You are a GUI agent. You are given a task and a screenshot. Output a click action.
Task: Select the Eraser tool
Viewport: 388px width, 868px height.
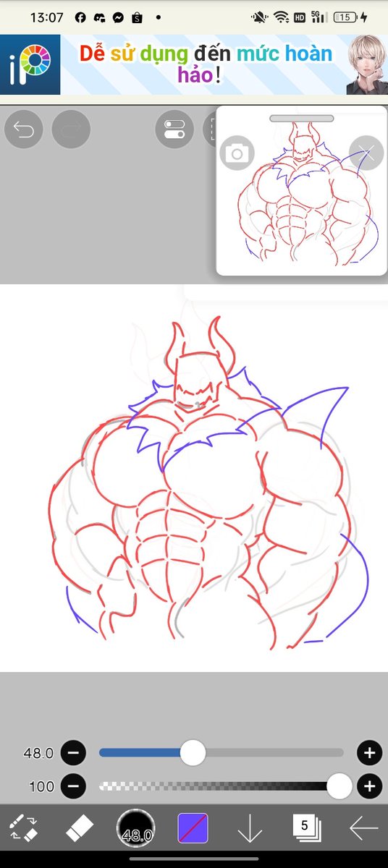[x=80, y=829]
